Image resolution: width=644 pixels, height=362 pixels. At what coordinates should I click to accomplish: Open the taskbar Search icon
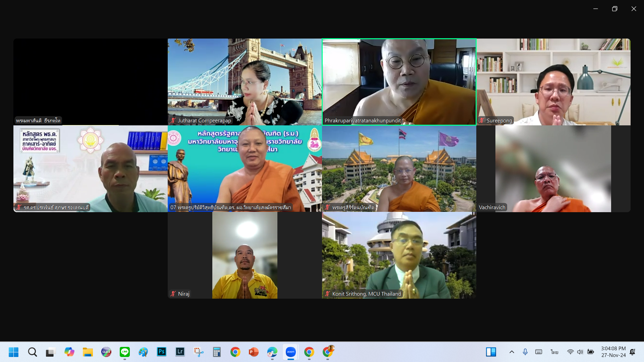tap(33, 352)
